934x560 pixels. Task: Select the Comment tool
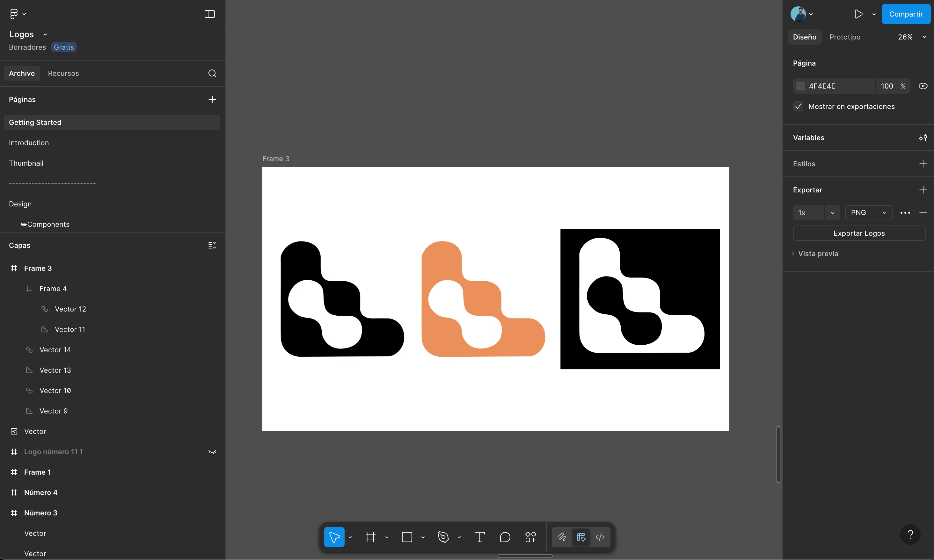pyautogui.click(x=505, y=537)
